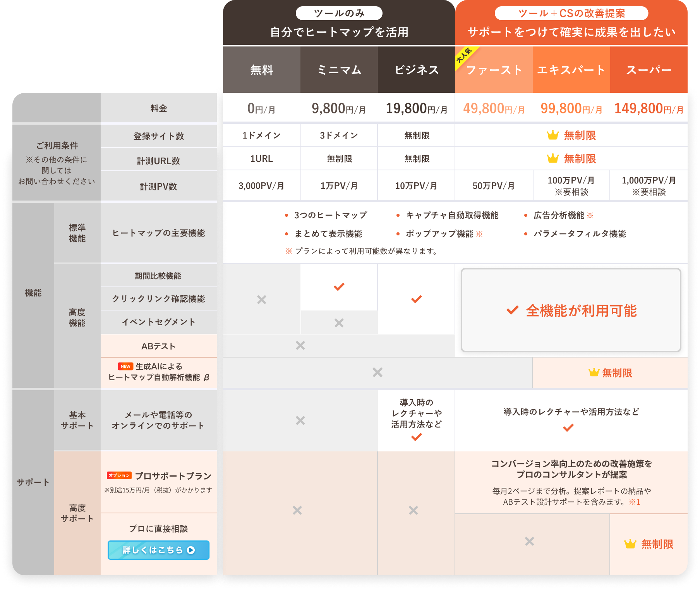Click the crown icon in プロに直接相談 row

tap(630, 544)
